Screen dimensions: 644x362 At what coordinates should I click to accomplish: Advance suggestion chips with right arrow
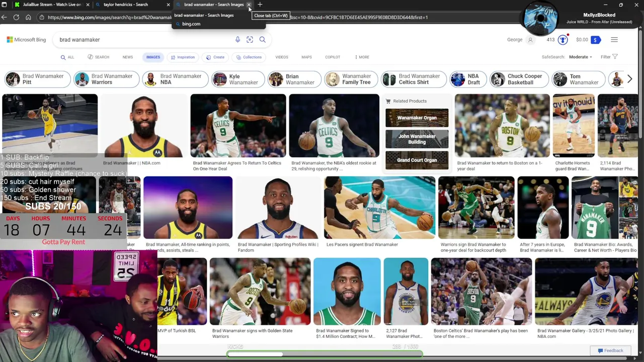tap(629, 79)
